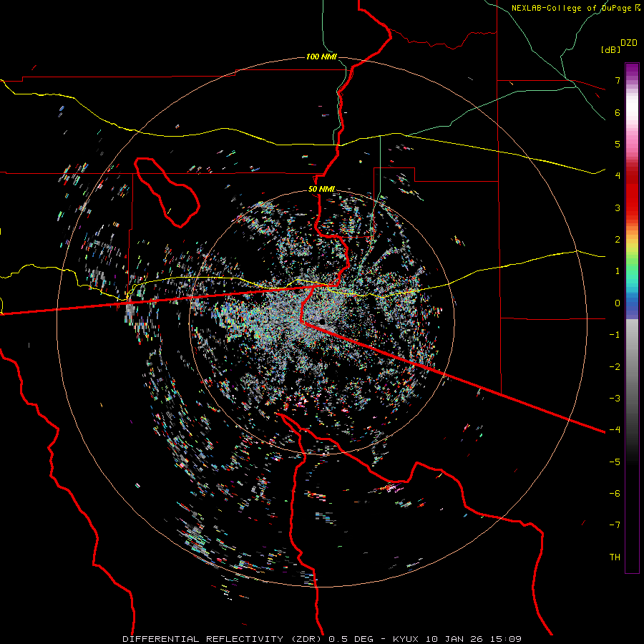Screen dimensions: 644x644
Task: Click the -1 value on the color scale
Action: click(615, 335)
